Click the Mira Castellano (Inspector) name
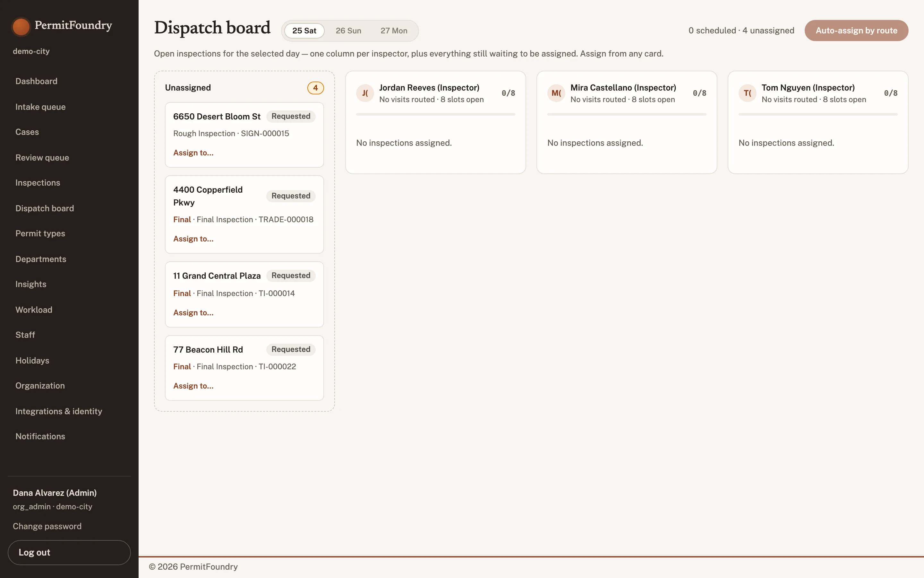Screen dimensions: 924x578 pos(623,88)
